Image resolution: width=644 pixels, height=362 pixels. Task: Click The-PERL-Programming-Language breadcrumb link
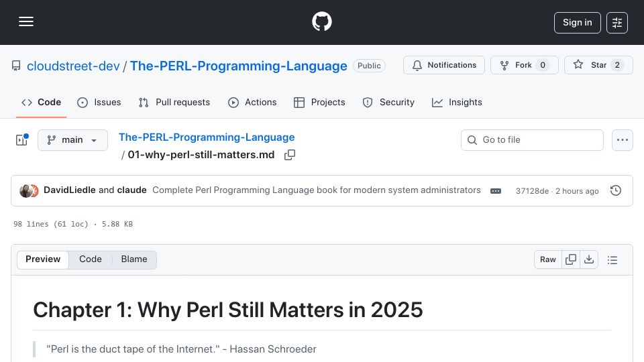pyautogui.click(x=207, y=137)
